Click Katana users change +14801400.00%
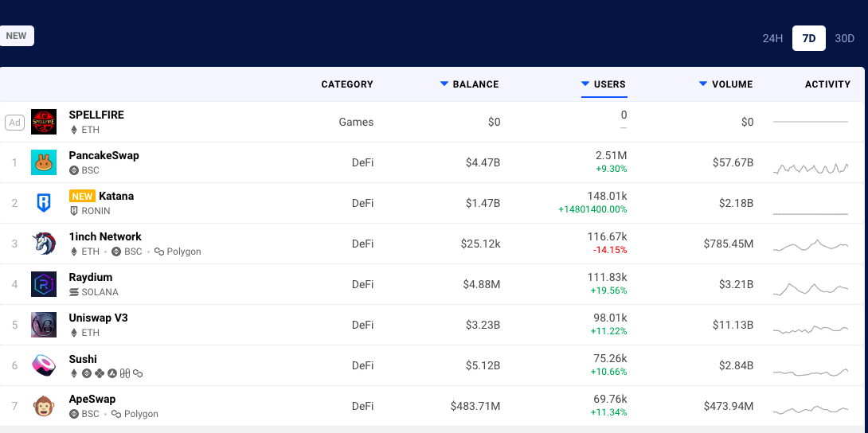Viewport: 868px width, 433px height. tap(592, 209)
